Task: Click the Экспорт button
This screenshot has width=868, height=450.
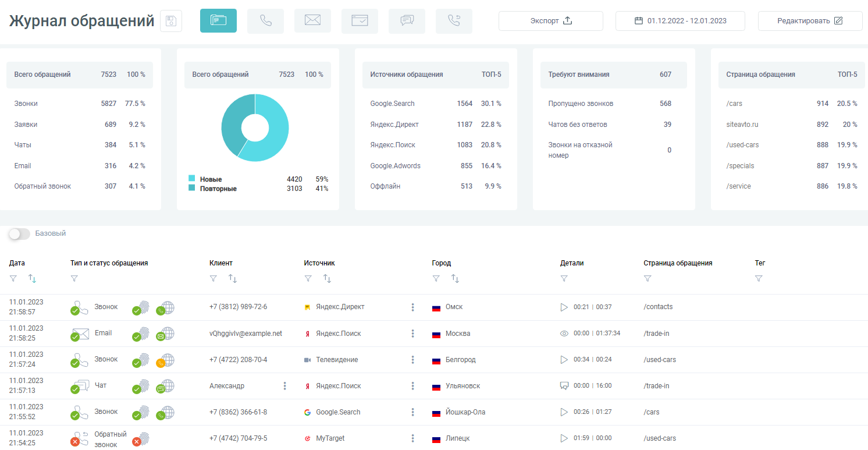Action: tap(550, 21)
